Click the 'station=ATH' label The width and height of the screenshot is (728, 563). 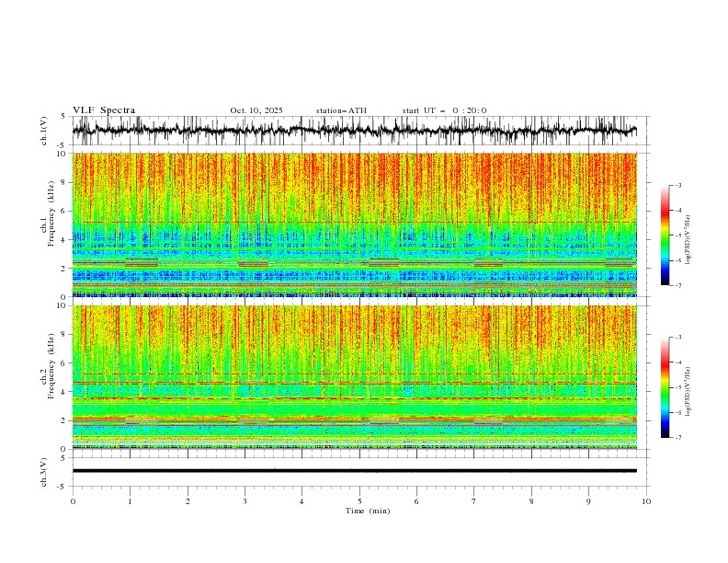coord(341,110)
